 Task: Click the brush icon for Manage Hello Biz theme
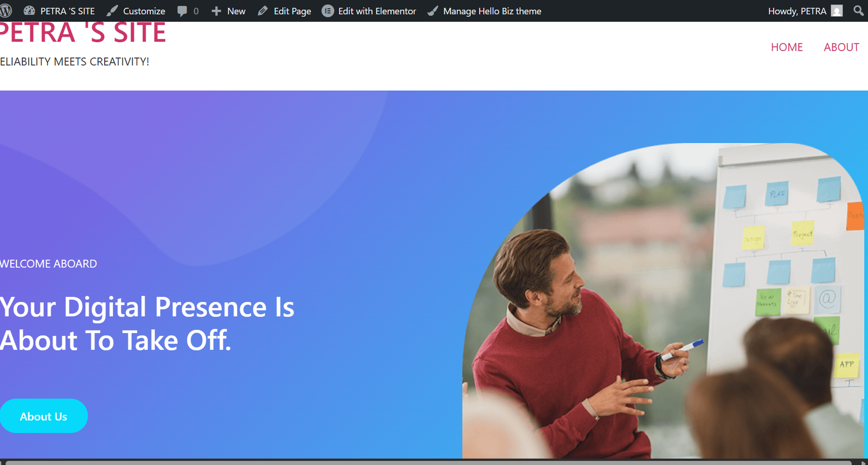pos(433,11)
